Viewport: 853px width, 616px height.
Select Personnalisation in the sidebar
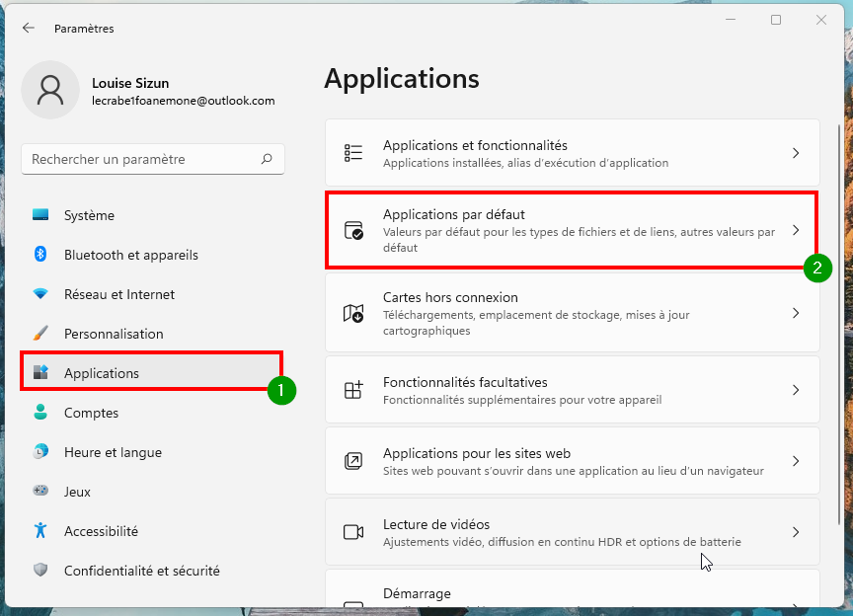[x=152, y=334]
